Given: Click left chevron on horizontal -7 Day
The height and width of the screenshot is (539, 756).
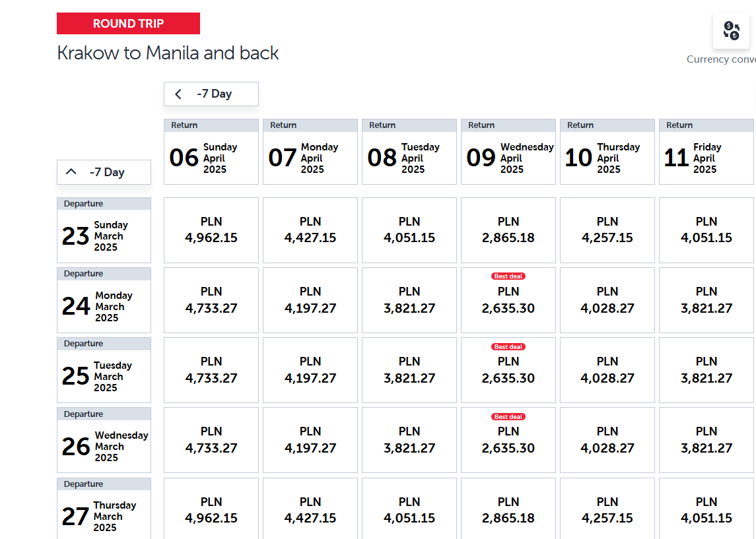Looking at the screenshot, I should coord(178,94).
